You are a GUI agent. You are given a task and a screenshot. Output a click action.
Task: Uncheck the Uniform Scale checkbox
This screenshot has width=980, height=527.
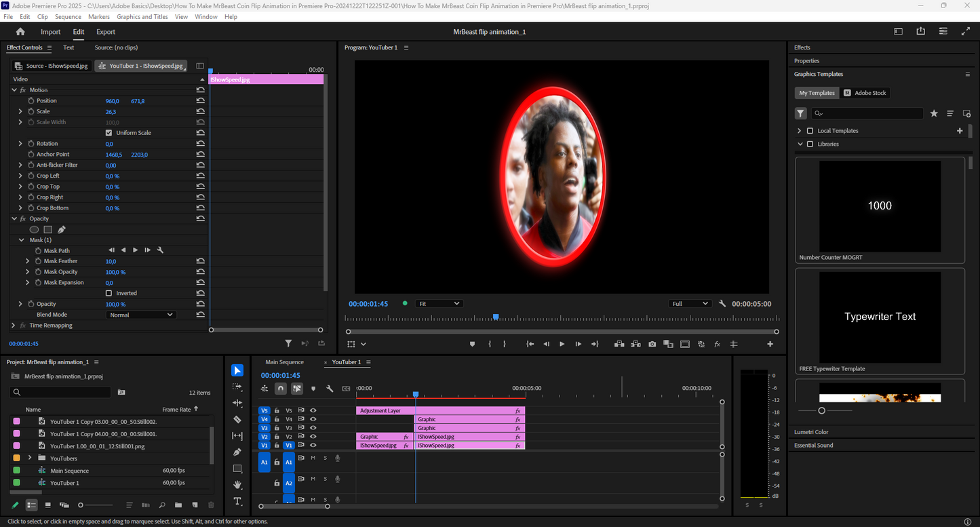[109, 133]
